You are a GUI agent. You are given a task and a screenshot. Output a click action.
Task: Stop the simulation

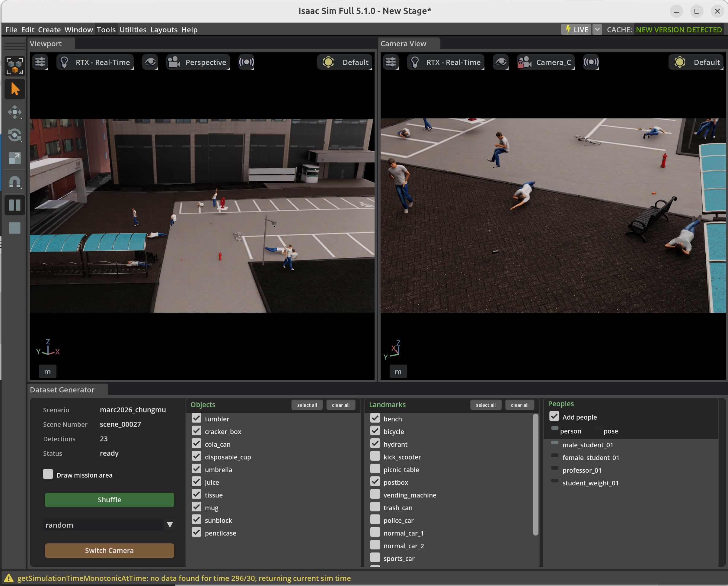click(x=15, y=228)
